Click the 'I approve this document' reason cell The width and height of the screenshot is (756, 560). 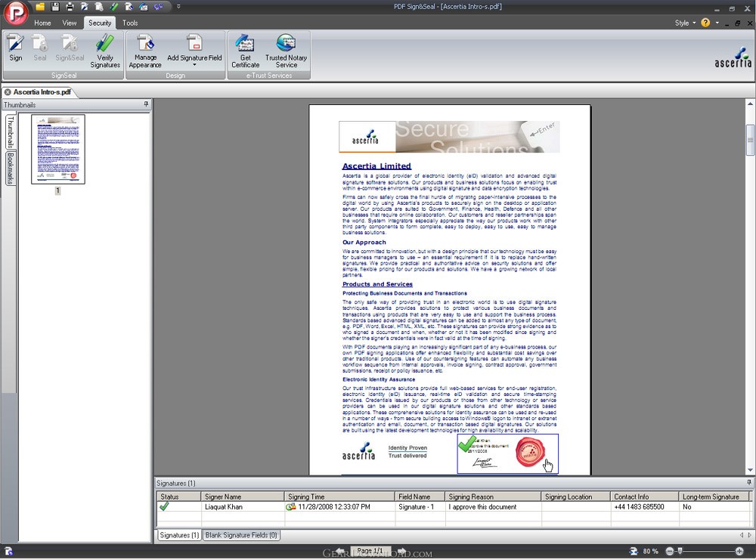click(x=482, y=507)
